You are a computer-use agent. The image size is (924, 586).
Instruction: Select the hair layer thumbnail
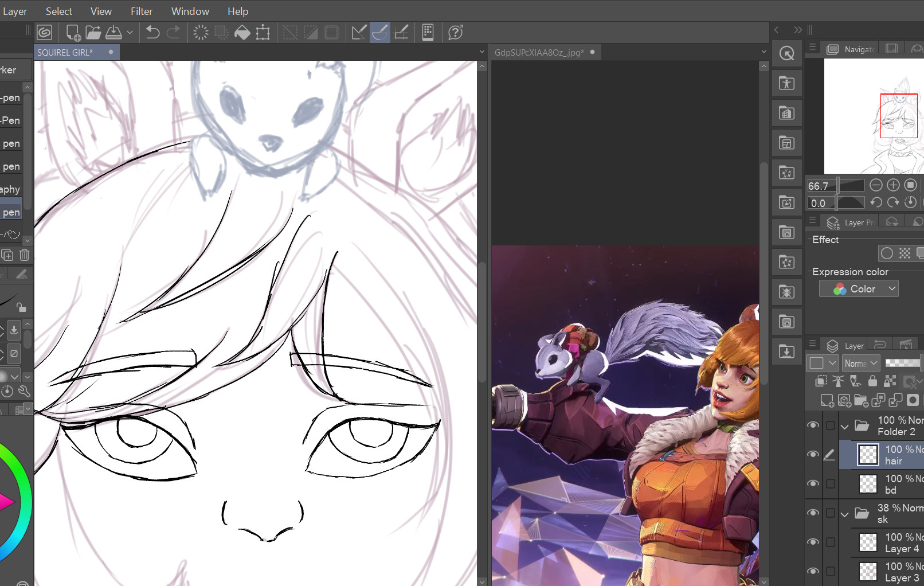click(868, 455)
